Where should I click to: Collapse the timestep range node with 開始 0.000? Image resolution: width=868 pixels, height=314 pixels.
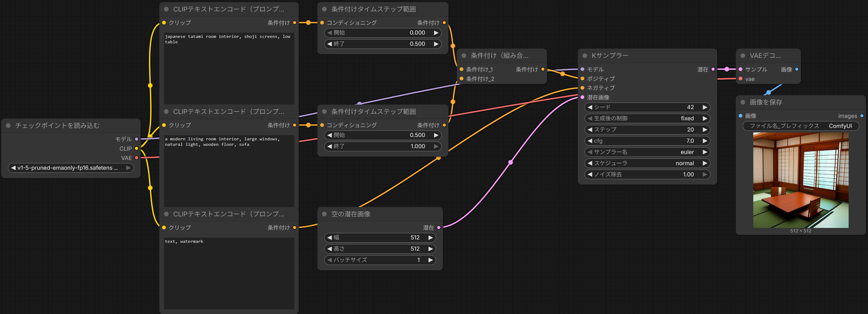point(324,9)
